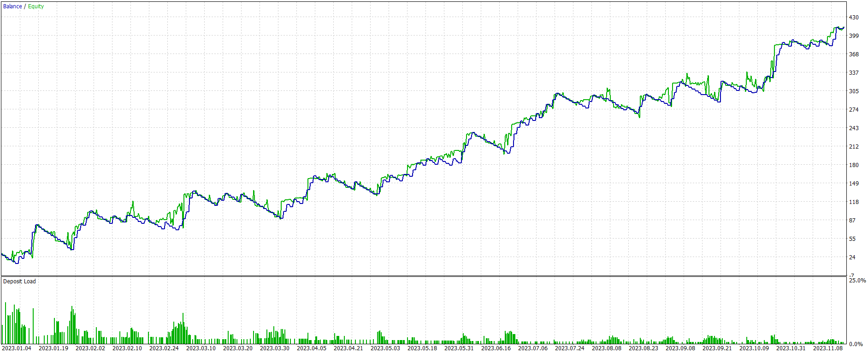Image resolution: width=868 pixels, height=353 pixels.
Task: Click the 24 value on the vertical axis
Action: 852,257
